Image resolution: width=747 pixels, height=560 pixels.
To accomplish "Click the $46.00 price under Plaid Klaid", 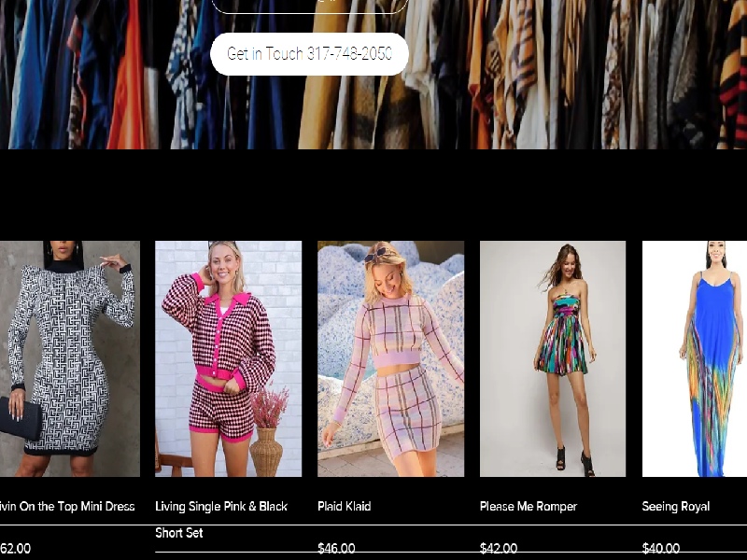I will tap(336, 549).
